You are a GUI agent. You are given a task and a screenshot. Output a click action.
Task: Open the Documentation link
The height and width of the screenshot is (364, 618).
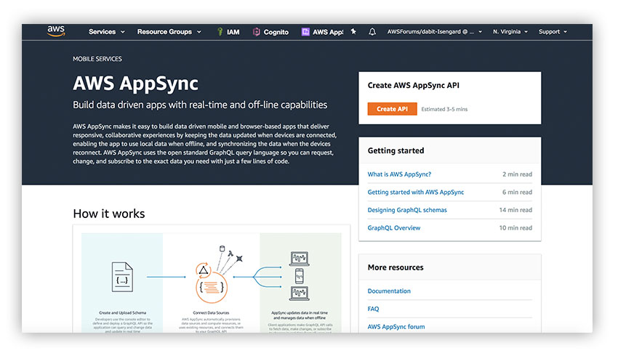[x=389, y=291]
